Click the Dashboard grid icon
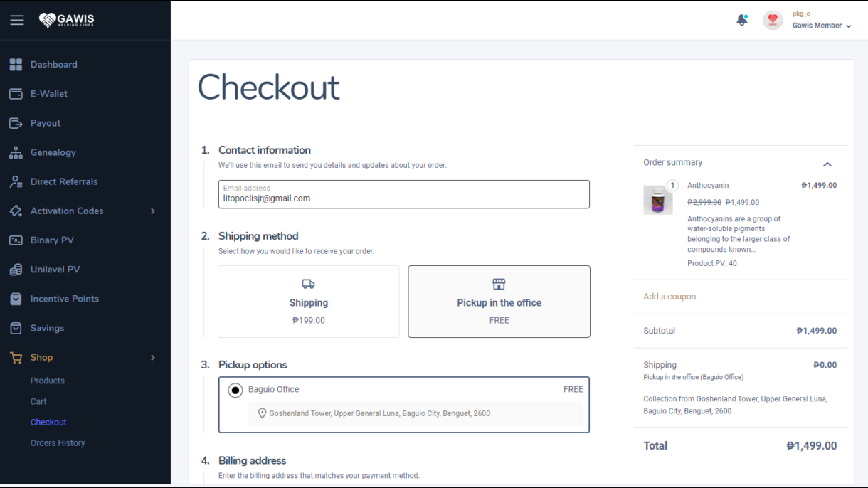868x488 pixels. coord(16,65)
